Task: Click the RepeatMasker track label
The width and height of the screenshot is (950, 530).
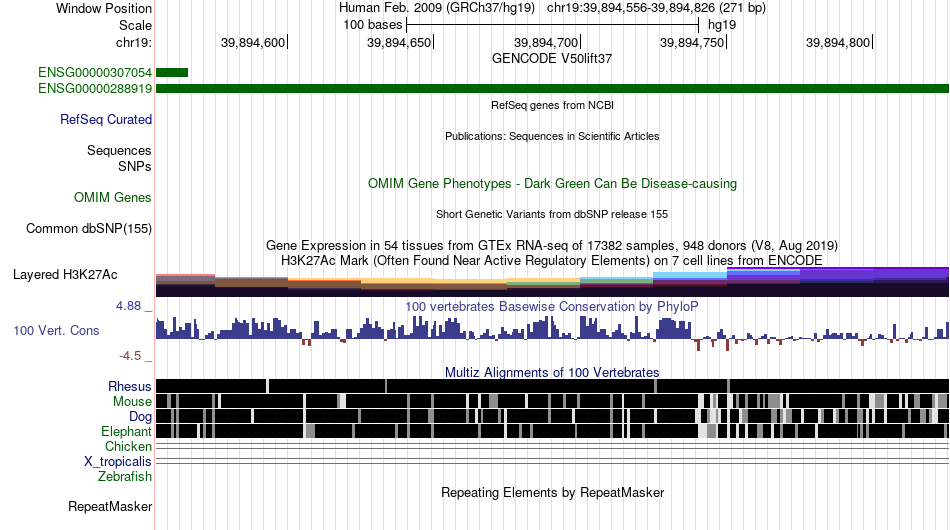Action: (110, 506)
